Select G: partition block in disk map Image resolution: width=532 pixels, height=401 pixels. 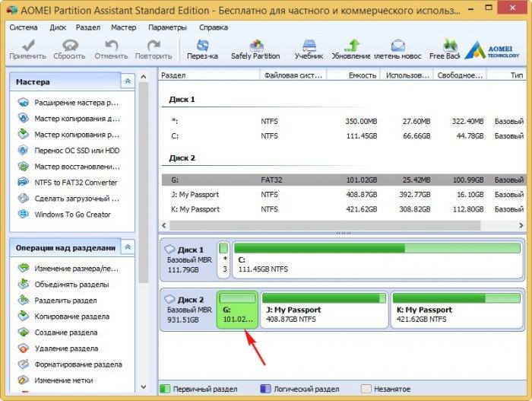pos(237,310)
